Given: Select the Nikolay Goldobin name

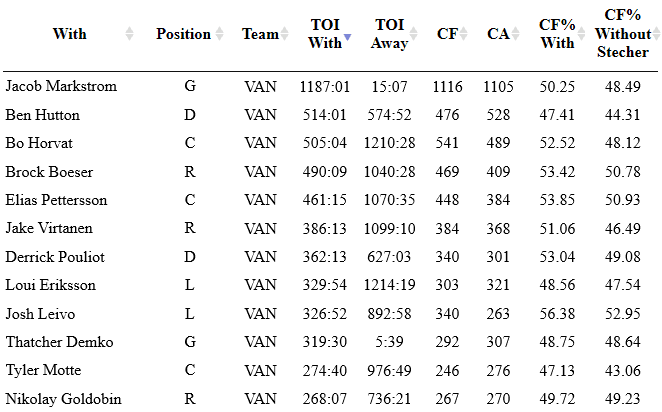Looking at the screenshot, I should click(x=63, y=399).
